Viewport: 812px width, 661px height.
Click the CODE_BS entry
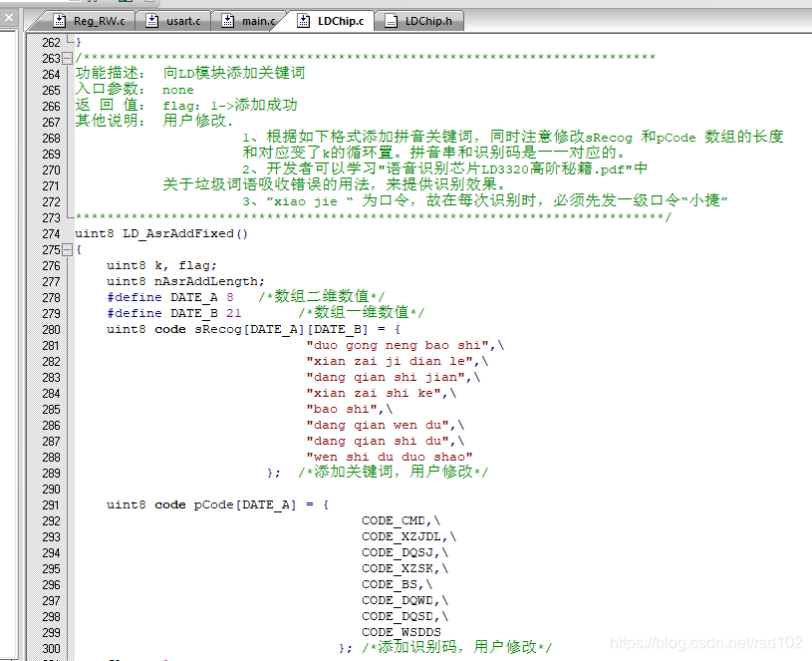pyautogui.click(x=390, y=585)
